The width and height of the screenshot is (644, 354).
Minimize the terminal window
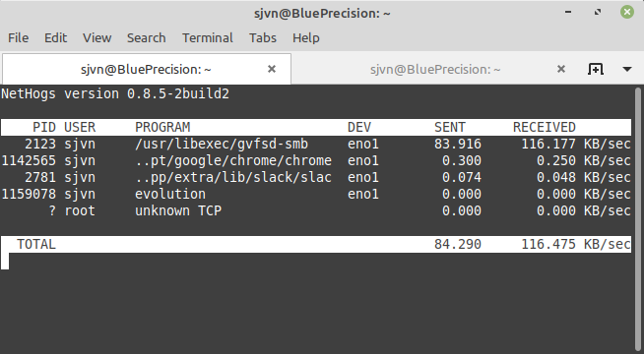point(568,12)
